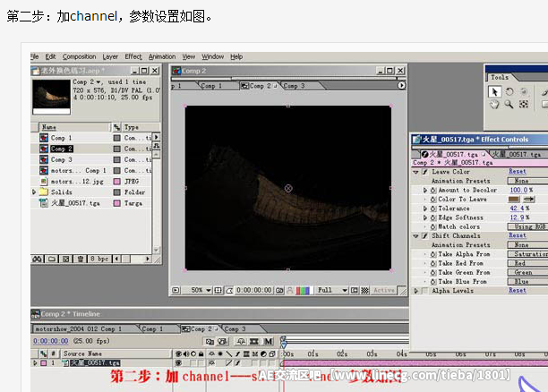Click the trash delete icon in Project panel
Viewport: 548px width, 392px height.
tap(80, 259)
